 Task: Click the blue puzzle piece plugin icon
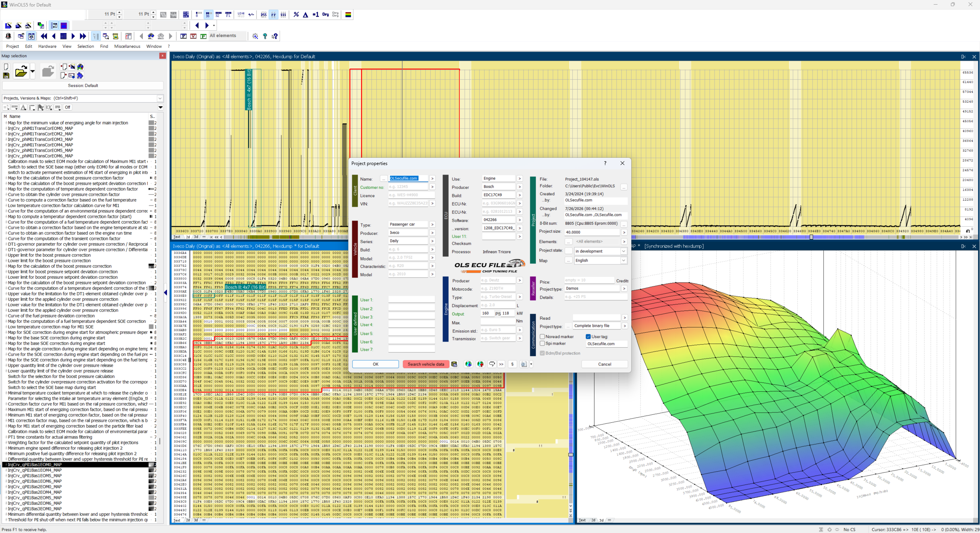coord(80,75)
